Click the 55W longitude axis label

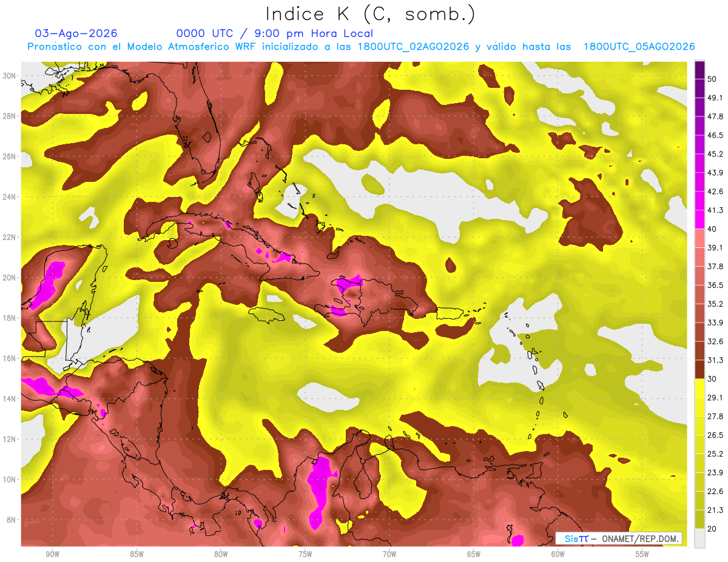tap(642, 554)
